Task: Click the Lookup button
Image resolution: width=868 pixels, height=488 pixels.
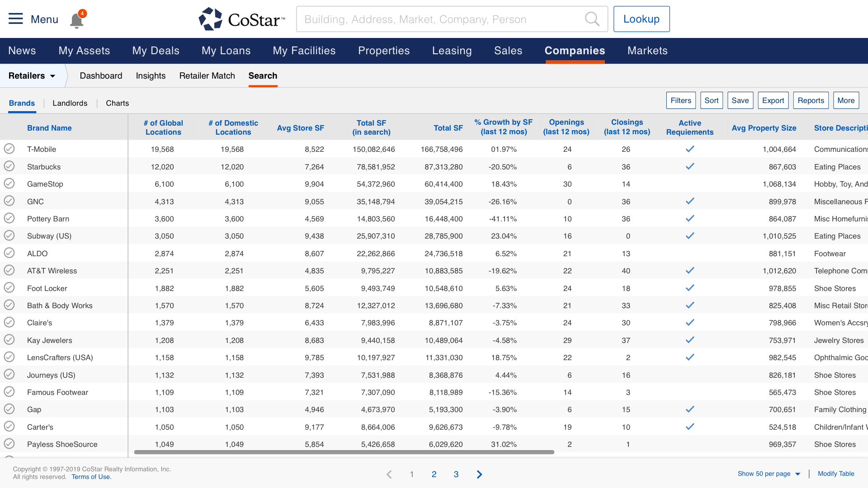Action: click(x=641, y=19)
